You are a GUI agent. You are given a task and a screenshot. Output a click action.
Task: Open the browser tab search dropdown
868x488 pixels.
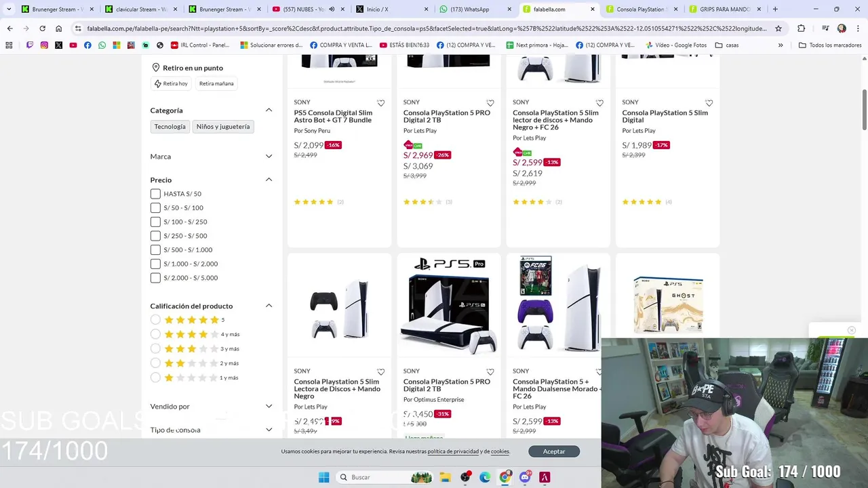pyautogui.click(x=9, y=9)
